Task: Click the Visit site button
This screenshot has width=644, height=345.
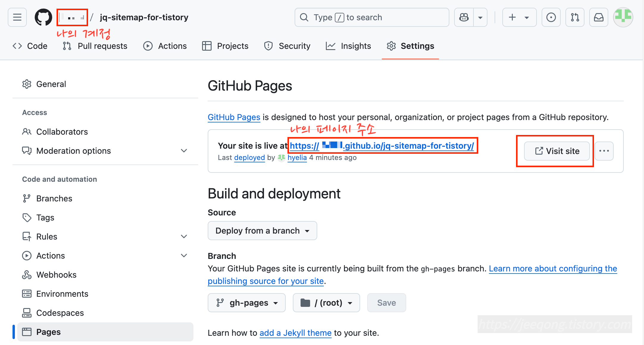Action: (557, 151)
